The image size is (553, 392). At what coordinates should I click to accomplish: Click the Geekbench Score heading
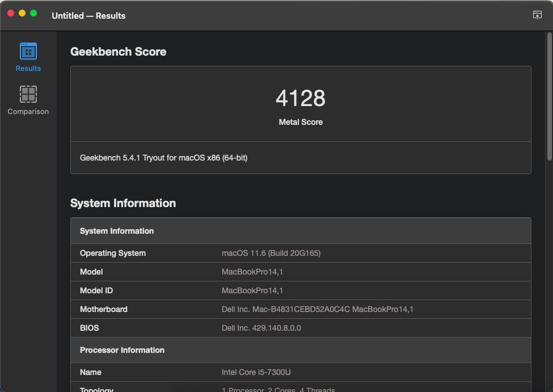(118, 52)
